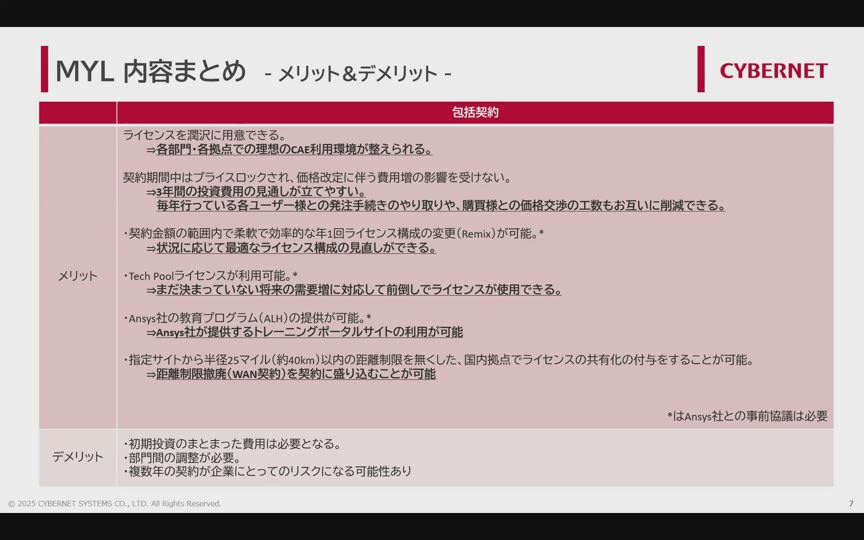The image size is (864, 540).
Task: Select the メリット row label cell
Action: click(78, 276)
